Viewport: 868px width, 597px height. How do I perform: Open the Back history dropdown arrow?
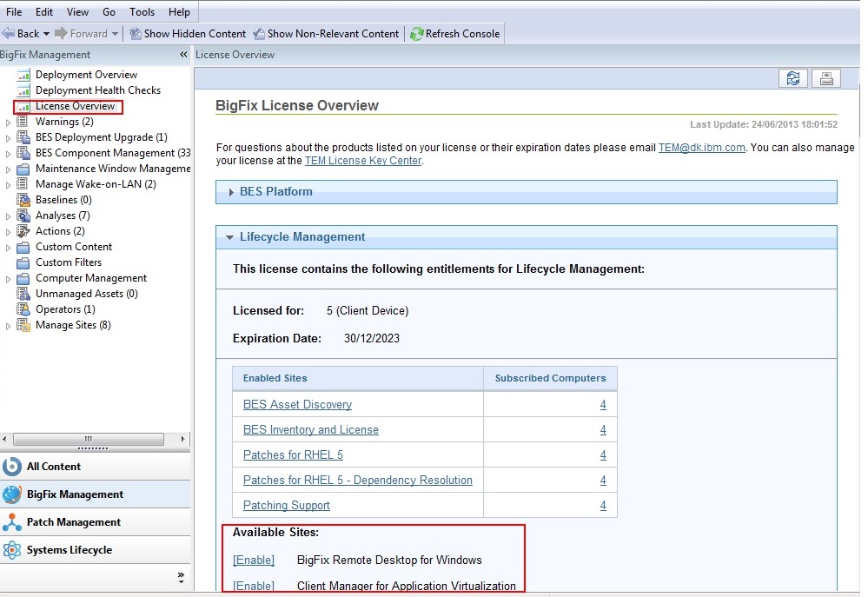(46, 34)
